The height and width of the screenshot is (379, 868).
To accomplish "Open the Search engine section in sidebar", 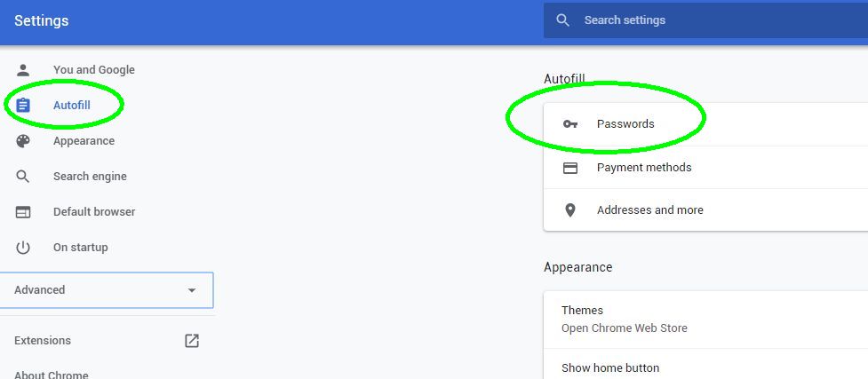I will click(90, 177).
